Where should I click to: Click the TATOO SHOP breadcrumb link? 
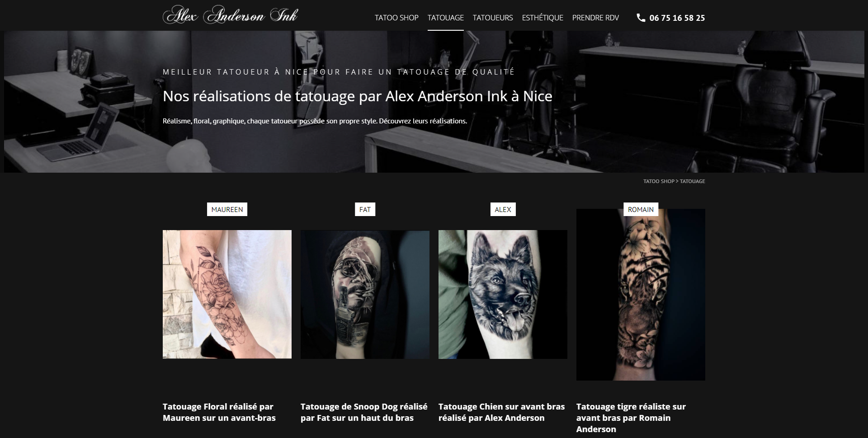(659, 181)
